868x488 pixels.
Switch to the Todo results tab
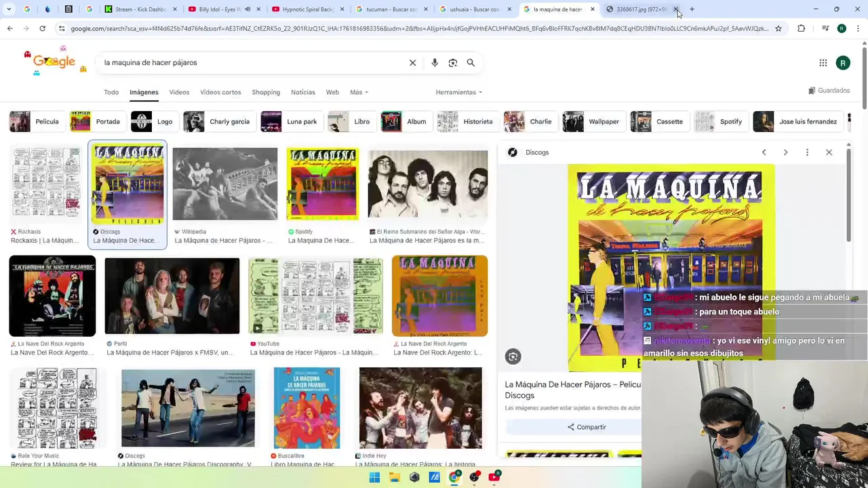pyautogui.click(x=111, y=92)
